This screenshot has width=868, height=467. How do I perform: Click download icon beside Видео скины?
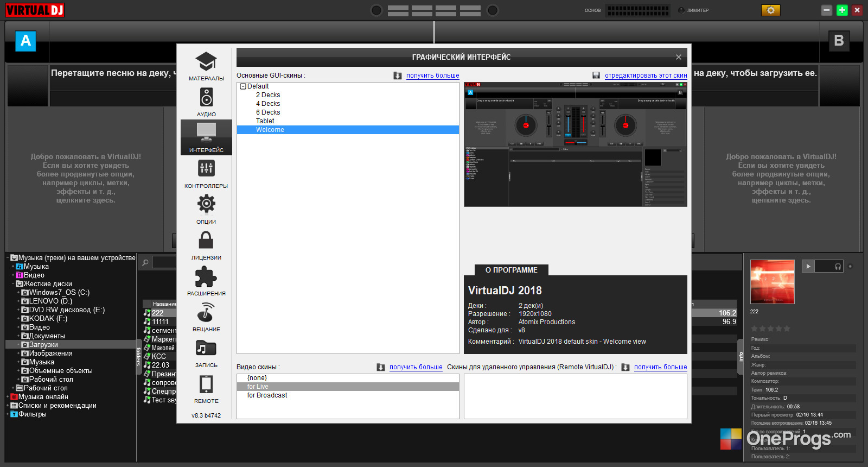(x=381, y=367)
